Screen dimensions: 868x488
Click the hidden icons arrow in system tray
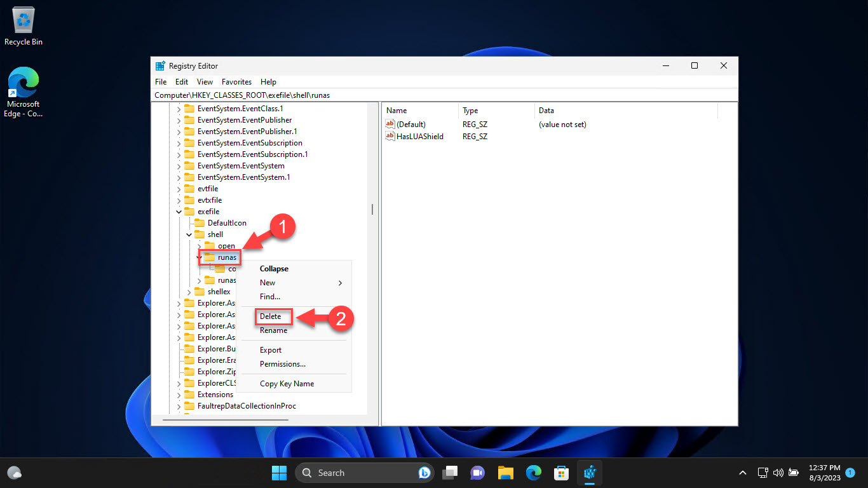pos(742,473)
